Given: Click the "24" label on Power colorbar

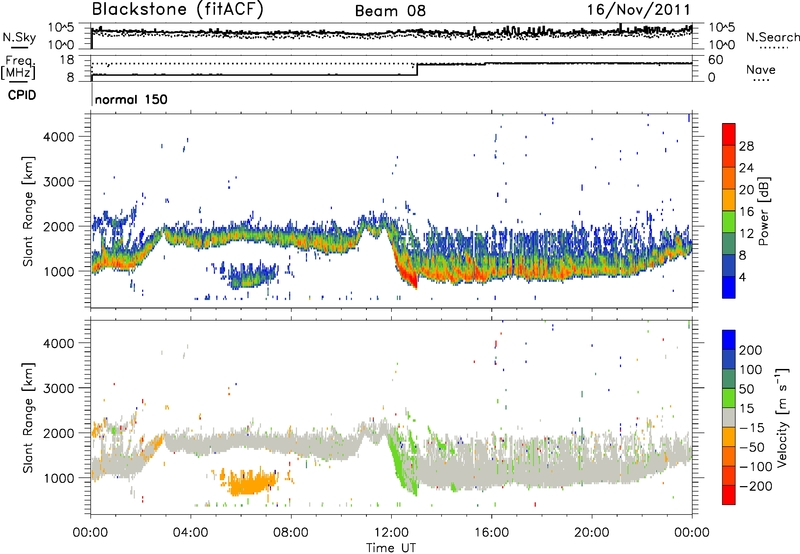Looking at the screenshot, I should coord(746,168).
